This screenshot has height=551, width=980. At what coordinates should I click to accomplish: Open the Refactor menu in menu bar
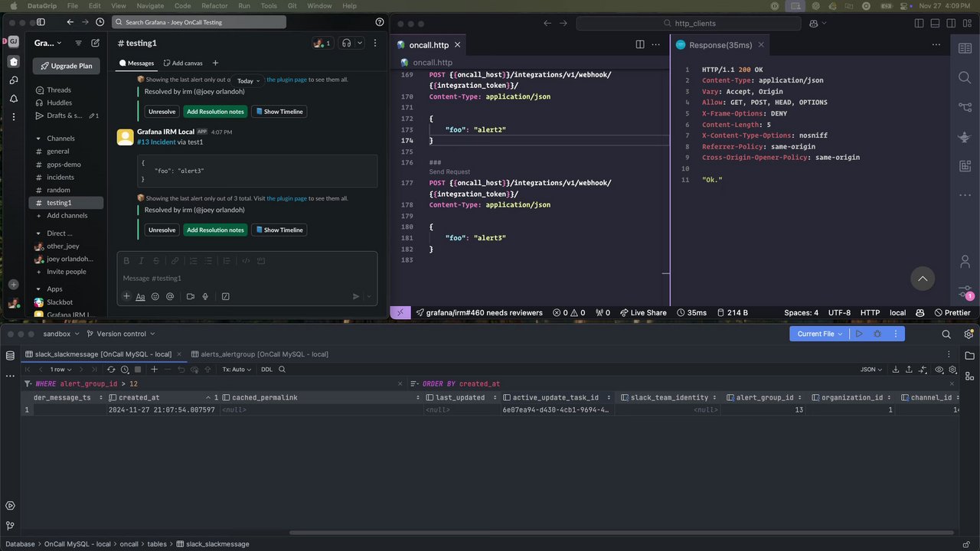pyautogui.click(x=214, y=5)
